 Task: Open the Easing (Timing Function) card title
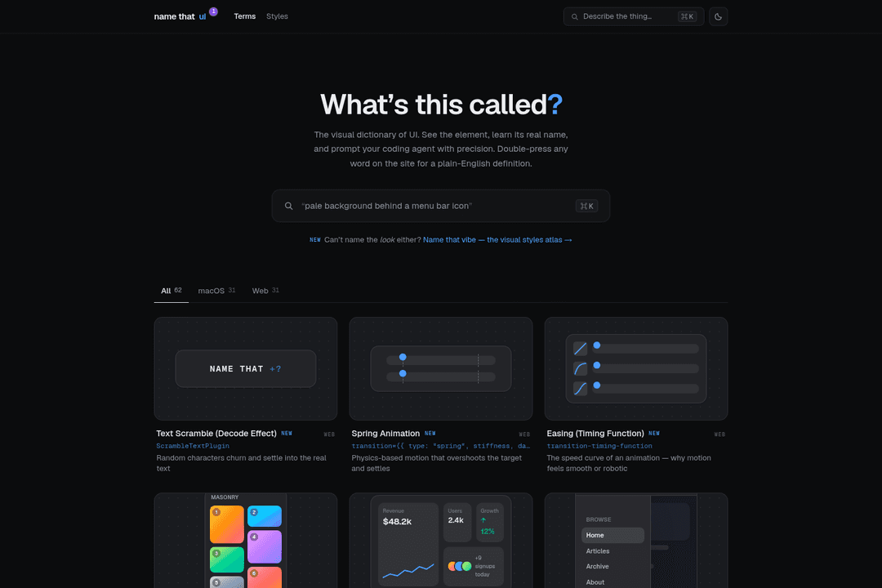[x=595, y=434]
